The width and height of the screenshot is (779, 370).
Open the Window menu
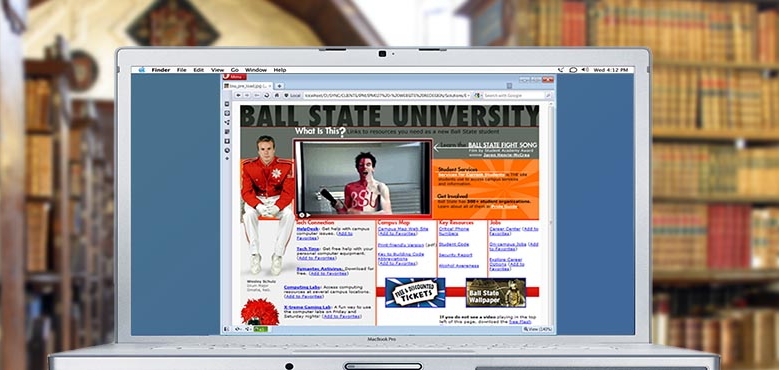[x=256, y=70]
